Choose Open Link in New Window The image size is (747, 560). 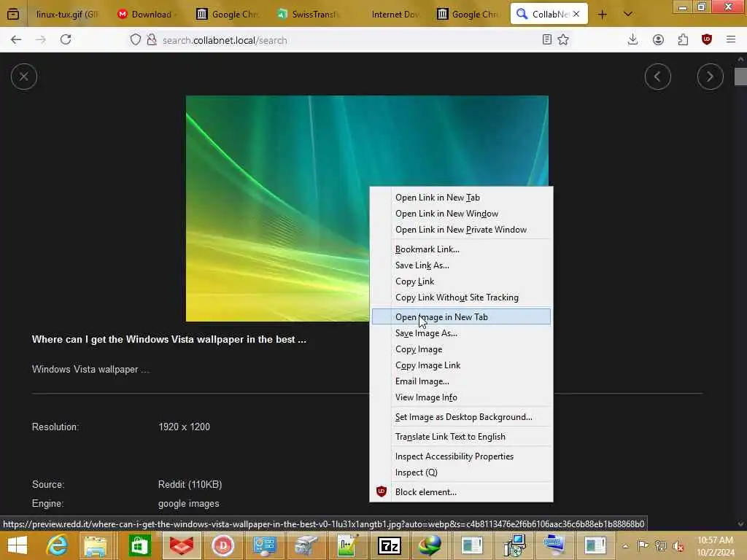tap(461, 214)
